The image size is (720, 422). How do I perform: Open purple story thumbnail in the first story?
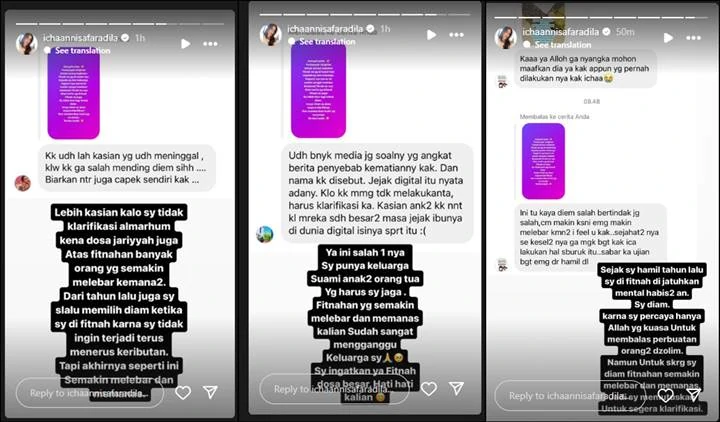[73, 95]
